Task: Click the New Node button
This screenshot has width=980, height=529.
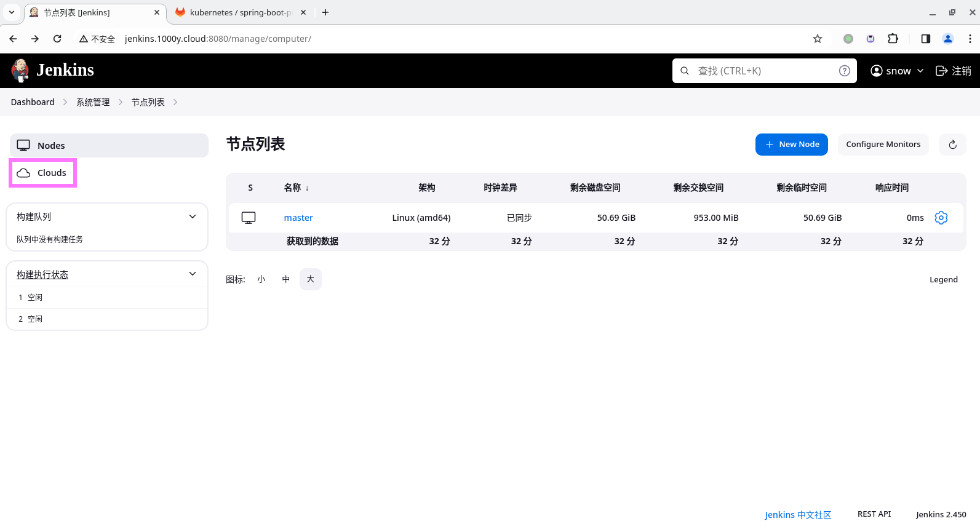Action: pyautogui.click(x=792, y=145)
